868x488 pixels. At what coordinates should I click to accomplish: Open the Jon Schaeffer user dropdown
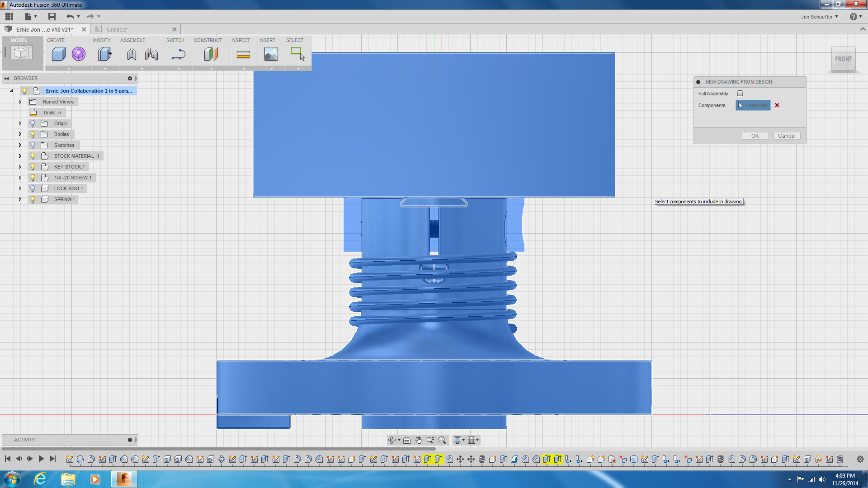(820, 17)
